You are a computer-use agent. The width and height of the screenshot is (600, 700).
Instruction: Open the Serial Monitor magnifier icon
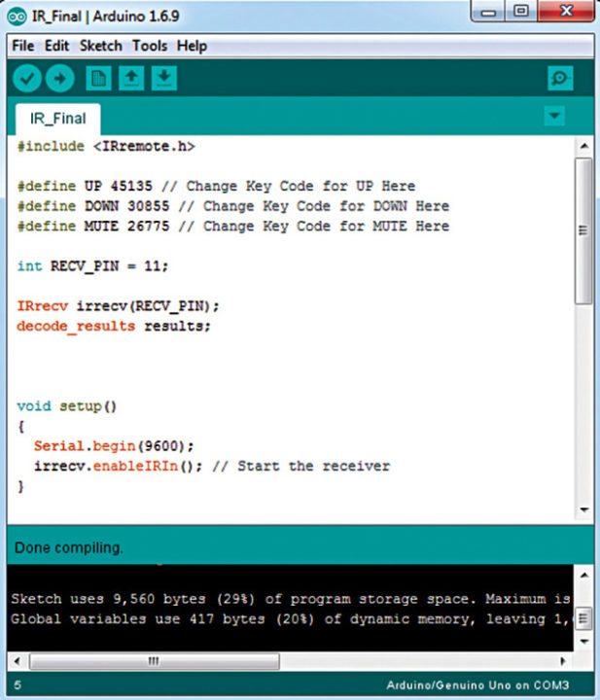tap(560, 79)
